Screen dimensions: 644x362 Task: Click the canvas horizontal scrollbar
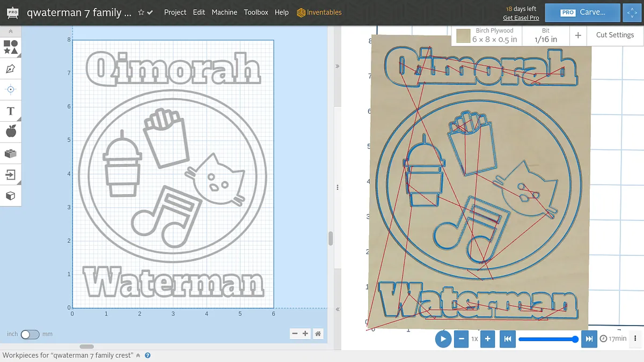86,346
